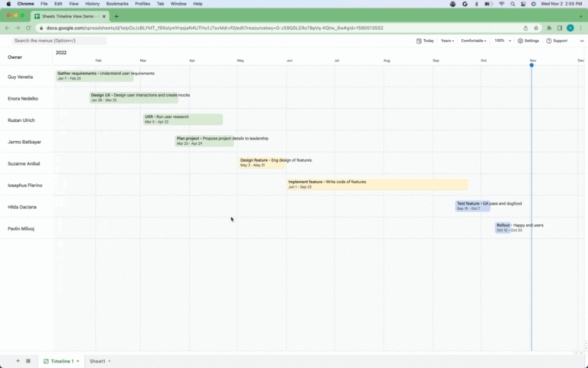Click the Bluetooth menu bar icon
Image resolution: width=588 pixels, height=368 pixels.
[476, 4]
